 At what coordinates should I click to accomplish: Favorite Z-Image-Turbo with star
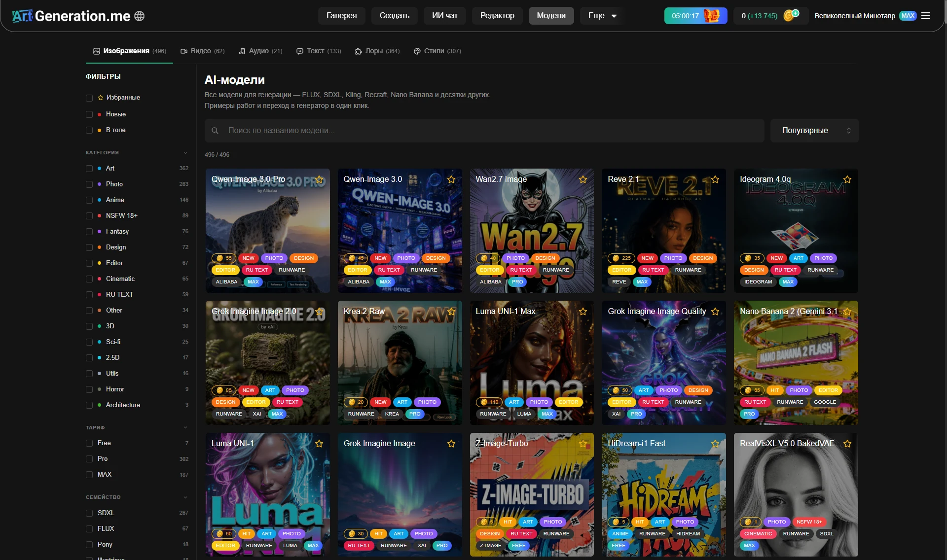[583, 444]
